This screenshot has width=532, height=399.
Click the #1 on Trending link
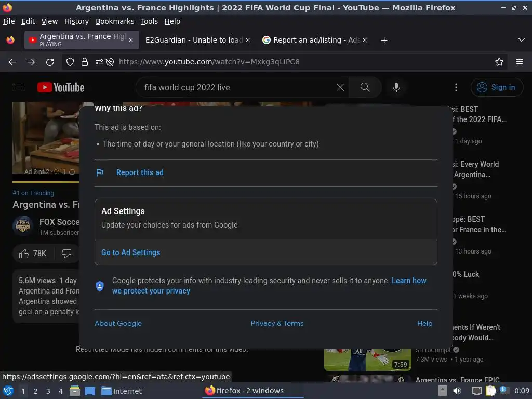pyautogui.click(x=33, y=193)
